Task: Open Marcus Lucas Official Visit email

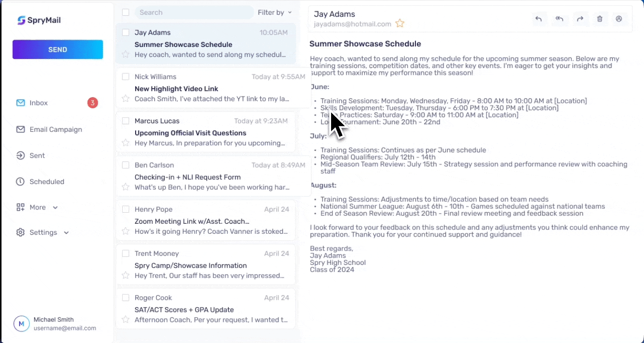Action: [206, 132]
